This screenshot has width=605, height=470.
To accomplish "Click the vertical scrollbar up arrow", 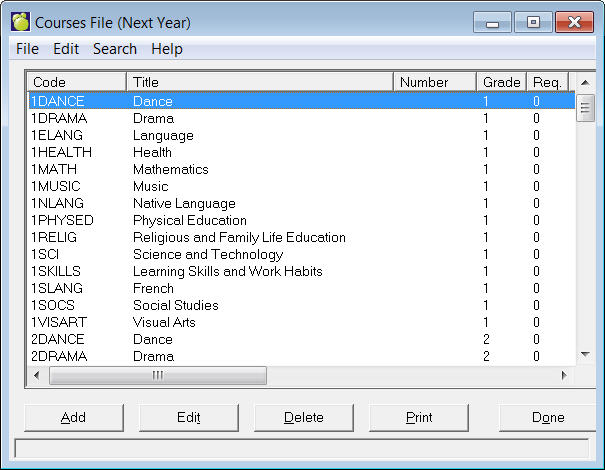I will [x=586, y=82].
